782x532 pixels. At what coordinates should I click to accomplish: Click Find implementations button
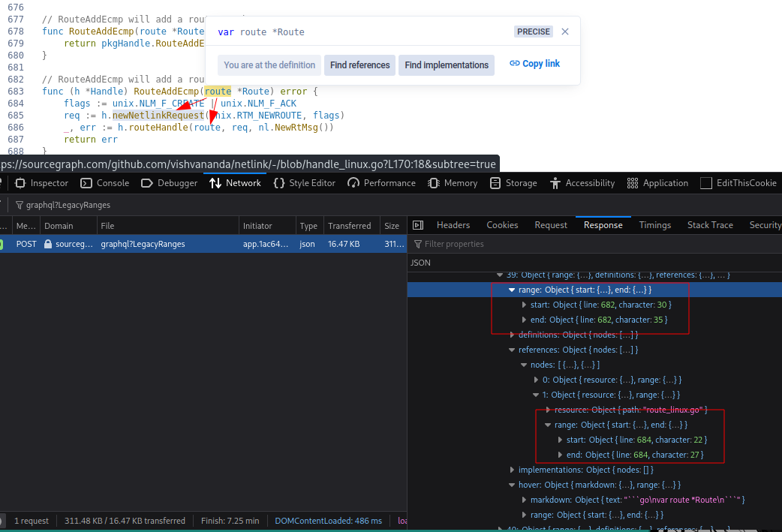tap(447, 65)
